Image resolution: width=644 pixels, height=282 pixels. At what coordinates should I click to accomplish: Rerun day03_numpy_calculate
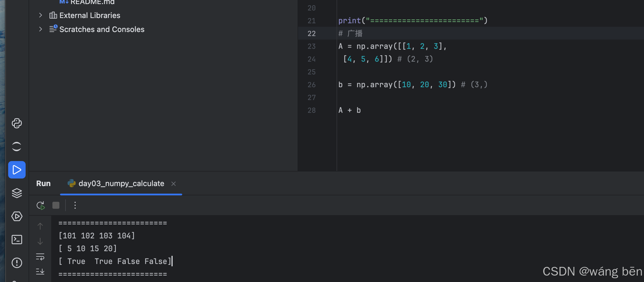pos(40,206)
